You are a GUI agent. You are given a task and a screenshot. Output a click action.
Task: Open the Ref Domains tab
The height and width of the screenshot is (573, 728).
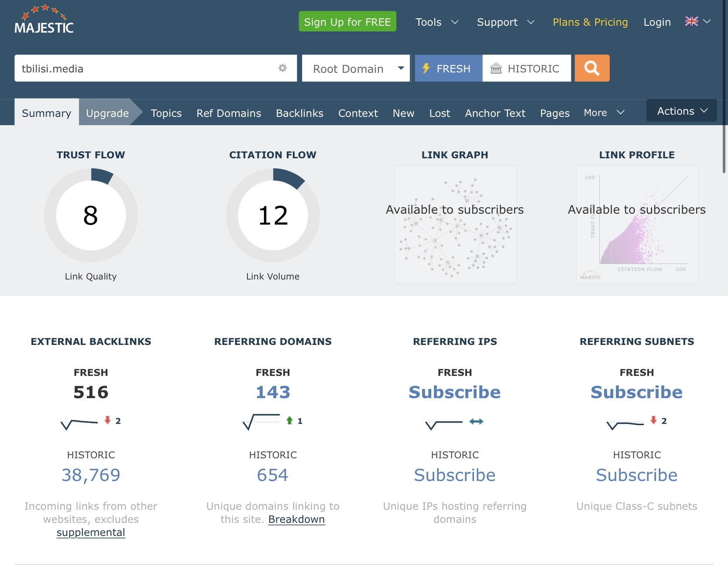pos(229,113)
